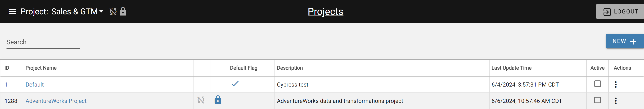Image resolution: width=644 pixels, height=109 pixels.
Task: Open the AdventureWorks Project link
Action: coord(56,101)
